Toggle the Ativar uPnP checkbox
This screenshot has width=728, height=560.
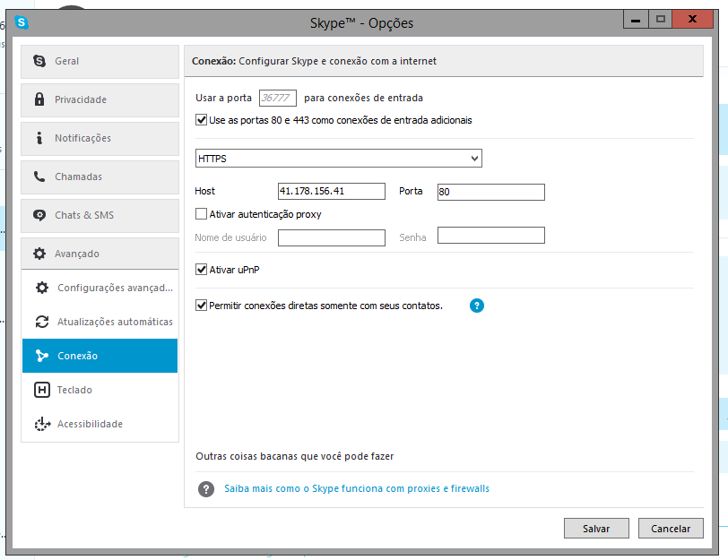coord(201,270)
